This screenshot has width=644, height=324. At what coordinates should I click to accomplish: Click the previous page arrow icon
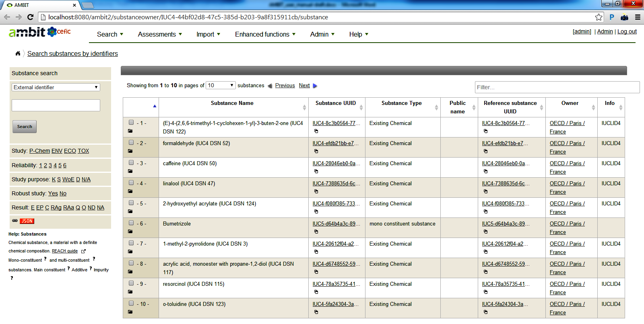tap(270, 86)
